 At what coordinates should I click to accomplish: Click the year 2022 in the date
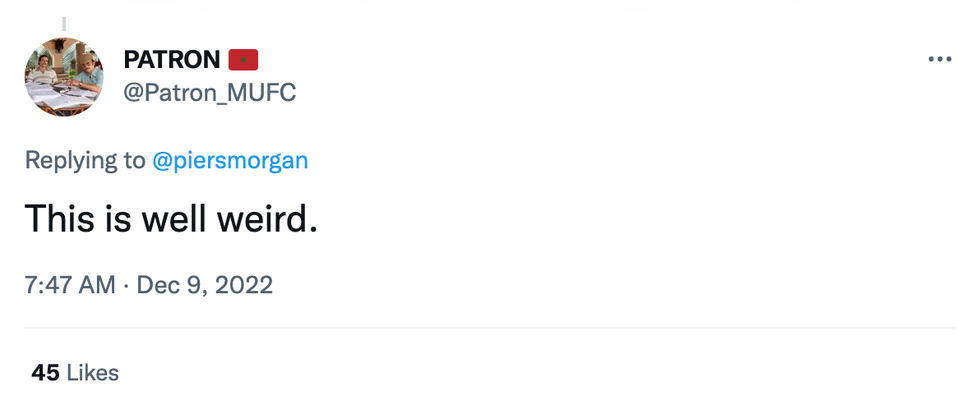click(x=244, y=285)
